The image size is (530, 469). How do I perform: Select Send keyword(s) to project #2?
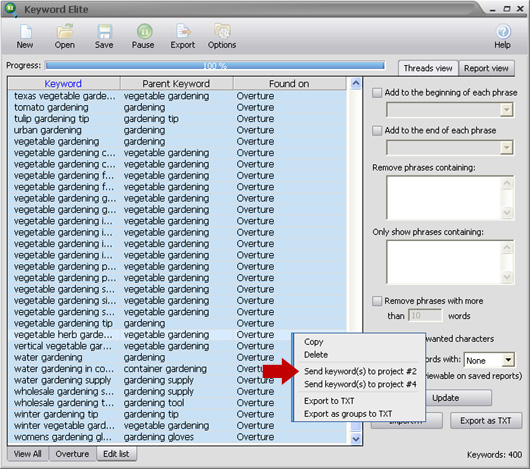point(360,371)
